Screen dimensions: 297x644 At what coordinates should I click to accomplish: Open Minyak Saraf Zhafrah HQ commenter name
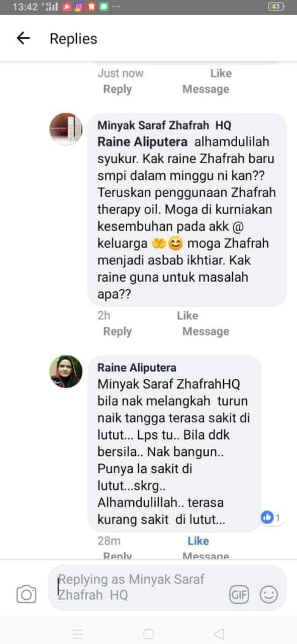pyautogui.click(x=164, y=126)
